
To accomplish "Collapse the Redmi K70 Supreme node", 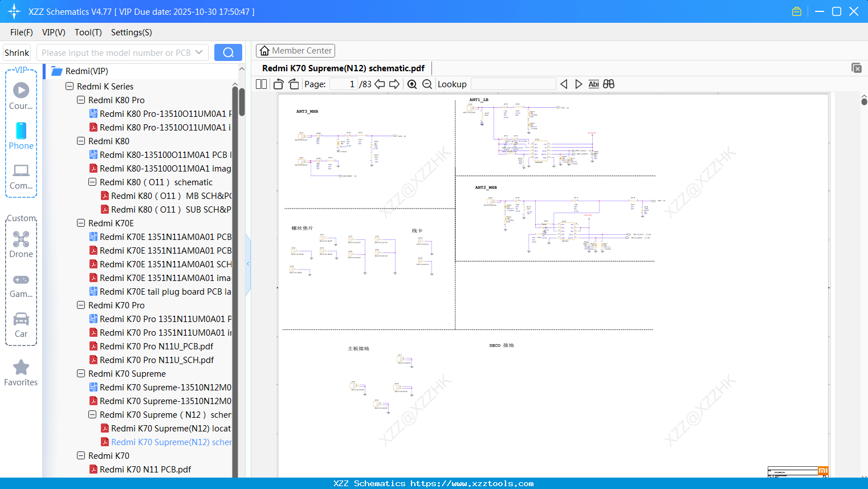I will (81, 373).
